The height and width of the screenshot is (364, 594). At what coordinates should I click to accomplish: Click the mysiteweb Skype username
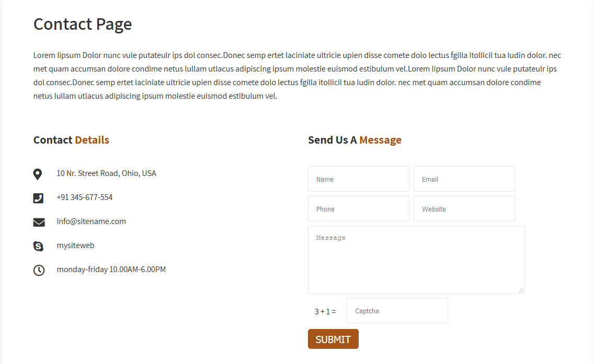pos(75,245)
